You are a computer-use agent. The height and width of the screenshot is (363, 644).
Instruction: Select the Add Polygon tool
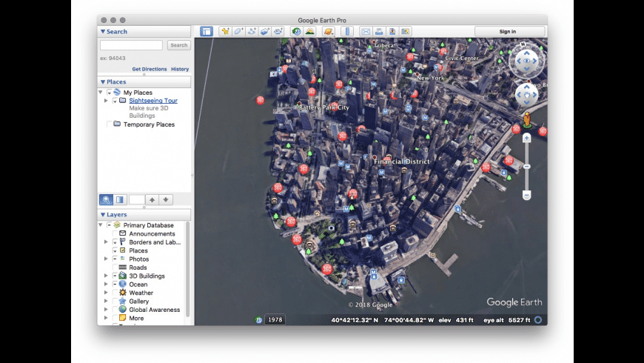click(238, 31)
